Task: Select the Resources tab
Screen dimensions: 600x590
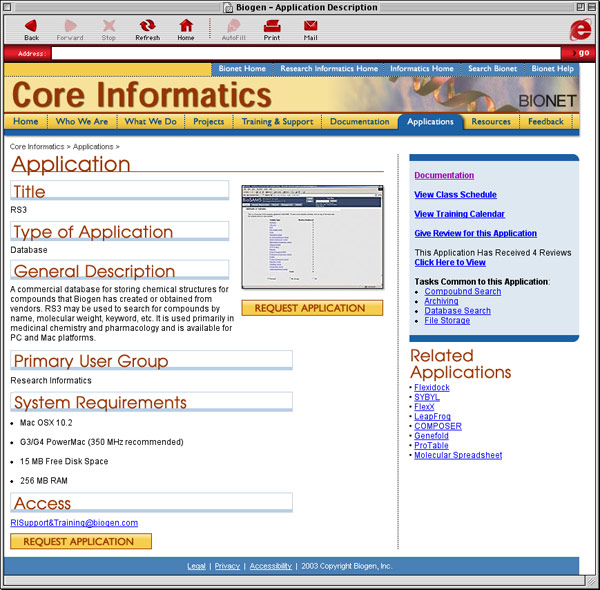Action: 491,121
